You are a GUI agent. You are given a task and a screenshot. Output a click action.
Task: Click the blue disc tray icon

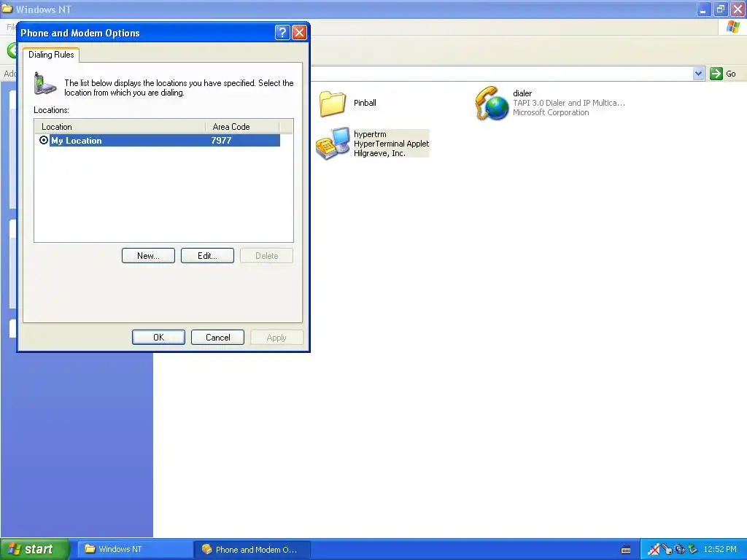pyautogui.click(x=680, y=550)
